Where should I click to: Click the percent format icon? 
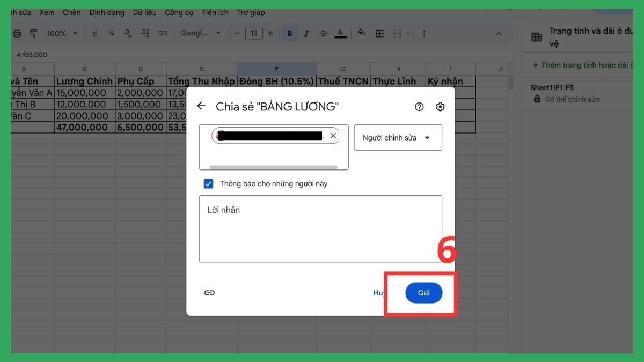coord(111,33)
